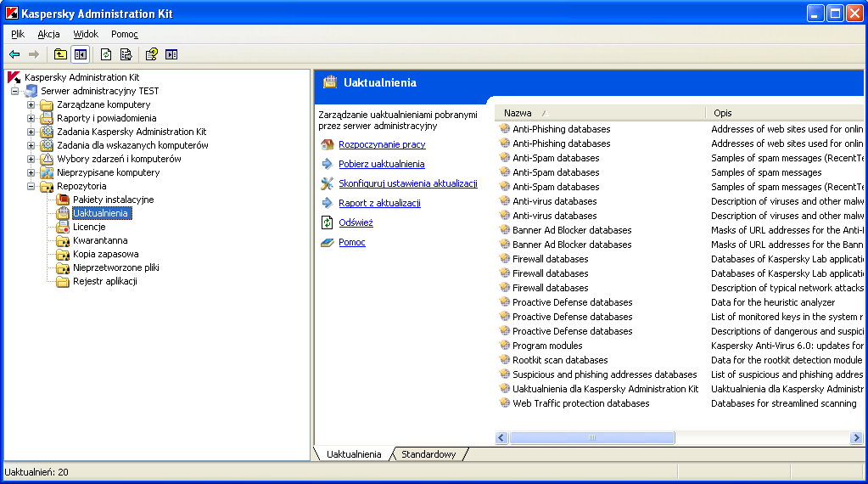
Task: Click Serwer administracyjny TEST server icon
Action: (31, 91)
